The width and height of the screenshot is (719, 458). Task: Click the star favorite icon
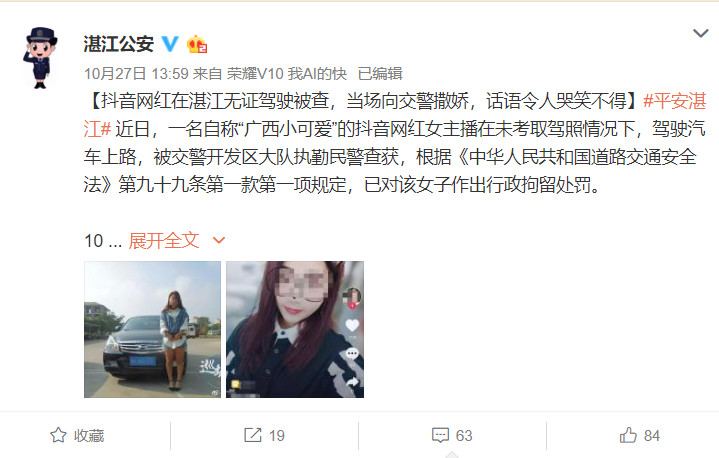click(58, 435)
